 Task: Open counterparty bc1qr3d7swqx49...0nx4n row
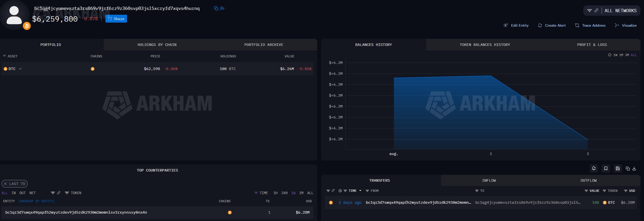click(158, 212)
